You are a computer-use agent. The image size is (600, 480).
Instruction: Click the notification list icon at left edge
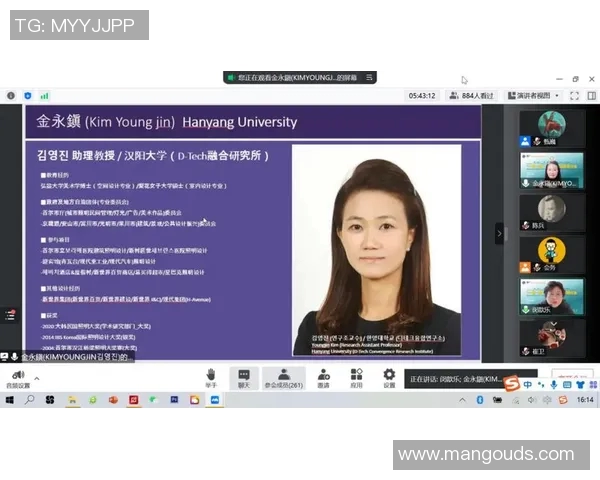(x=10, y=315)
